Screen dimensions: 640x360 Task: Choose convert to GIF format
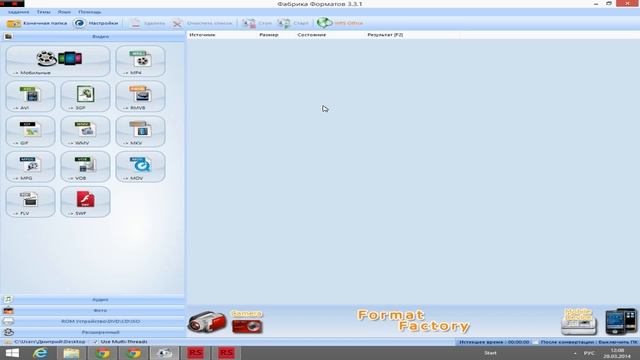[x=31, y=131]
